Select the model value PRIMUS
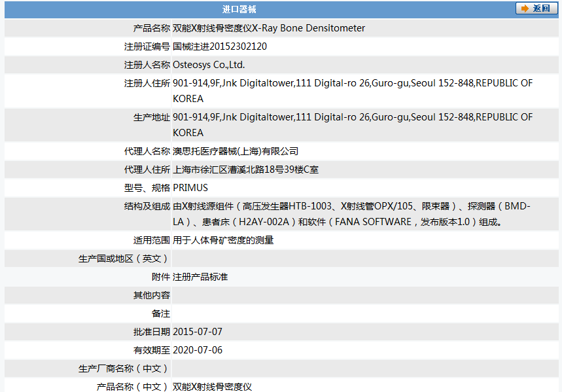Screen dimensions: 562x392 pyautogui.click(x=190, y=188)
